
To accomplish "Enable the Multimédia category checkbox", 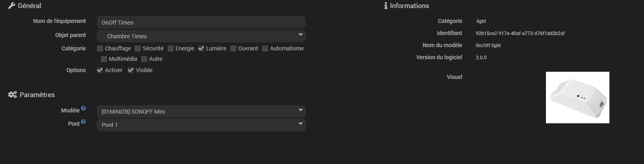I will tap(104, 59).
